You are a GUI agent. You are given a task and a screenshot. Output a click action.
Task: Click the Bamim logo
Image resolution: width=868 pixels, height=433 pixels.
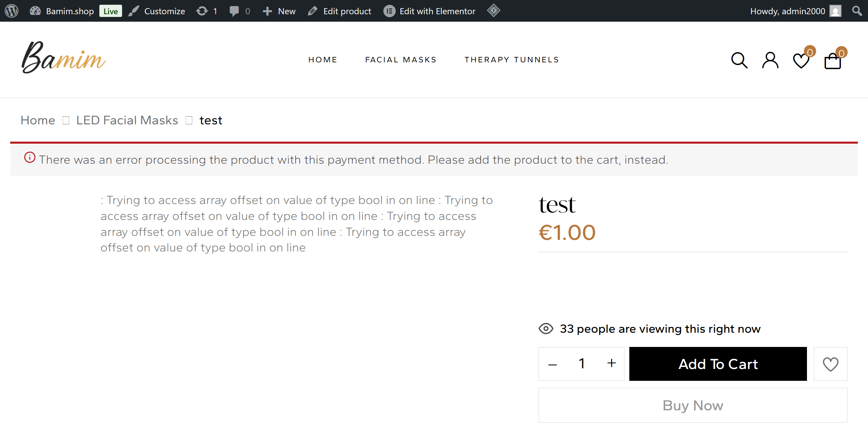pyautogui.click(x=64, y=58)
